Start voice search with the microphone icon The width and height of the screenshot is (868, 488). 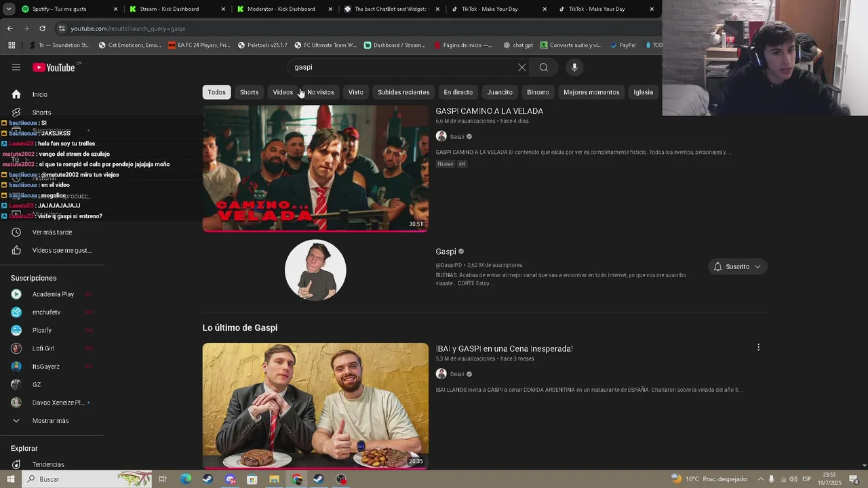click(x=574, y=67)
